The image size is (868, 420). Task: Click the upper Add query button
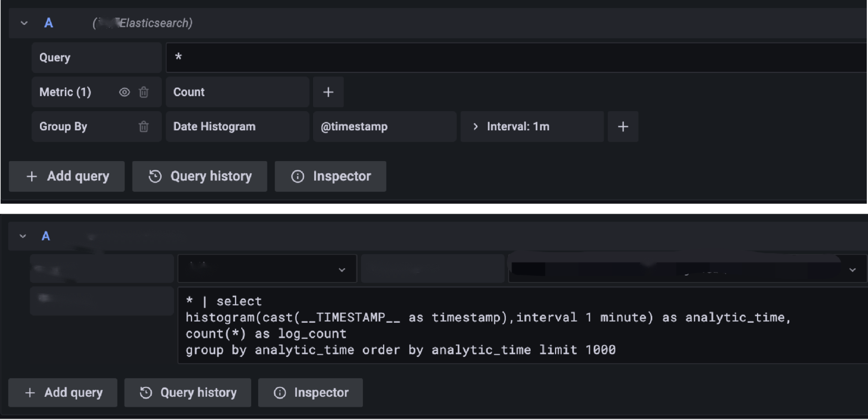point(67,177)
